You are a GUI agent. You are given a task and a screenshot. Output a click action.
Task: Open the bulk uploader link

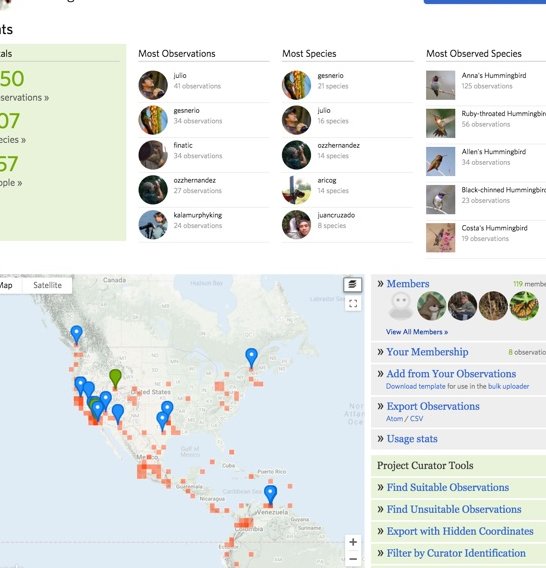pos(508,386)
